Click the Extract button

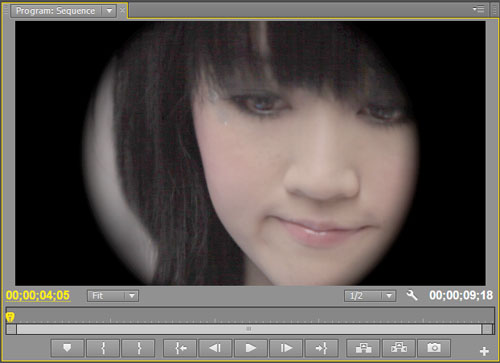pyautogui.click(x=399, y=348)
